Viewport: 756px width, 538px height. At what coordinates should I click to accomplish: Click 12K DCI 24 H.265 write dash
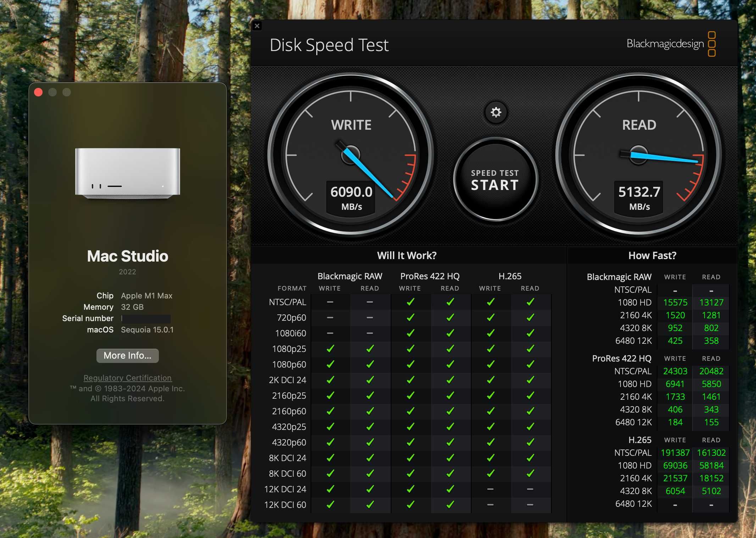(x=490, y=489)
